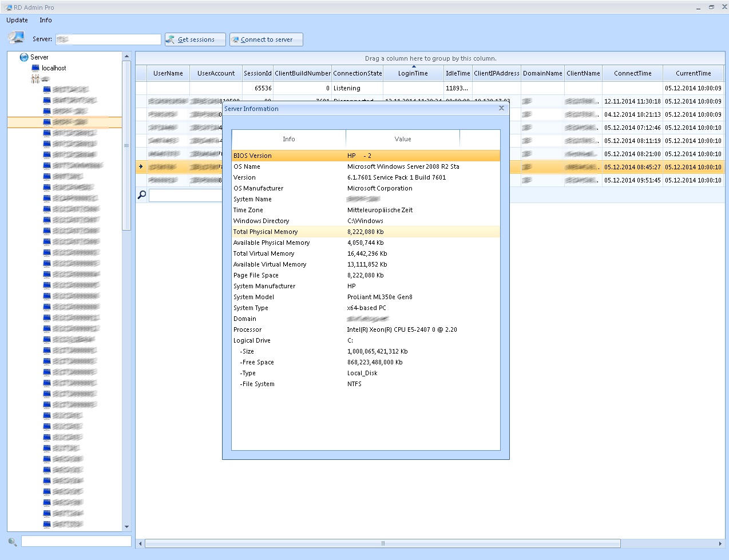Image resolution: width=729 pixels, height=560 pixels.
Task: Click the row indicator arrow of highlighted session
Action: 141,166
